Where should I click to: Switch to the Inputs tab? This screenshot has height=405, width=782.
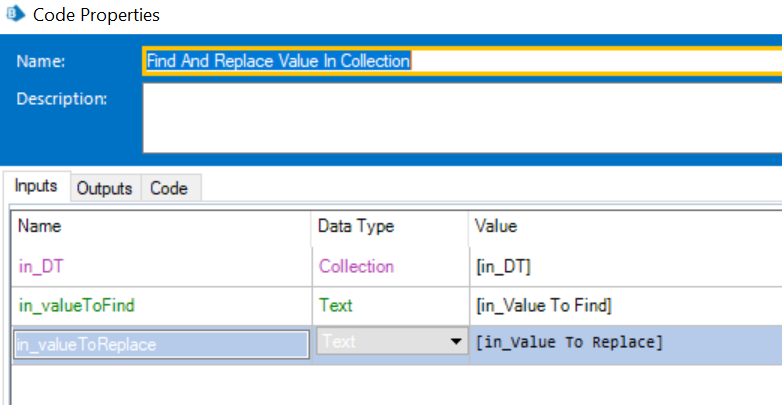pos(37,187)
